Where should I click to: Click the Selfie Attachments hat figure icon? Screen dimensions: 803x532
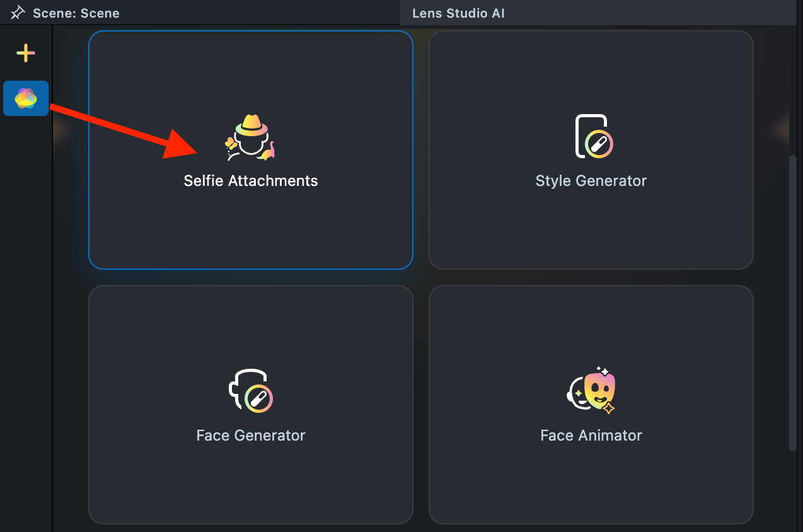coord(250,137)
